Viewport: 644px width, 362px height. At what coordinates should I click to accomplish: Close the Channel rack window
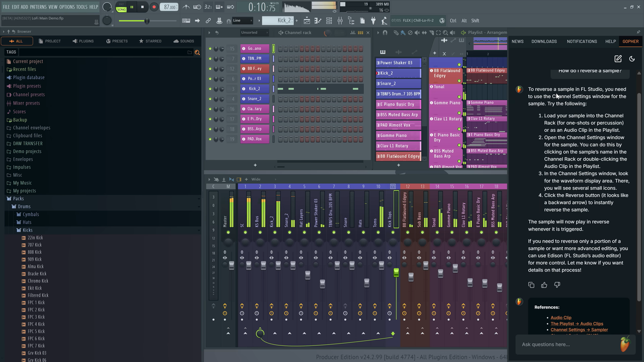[x=368, y=32]
